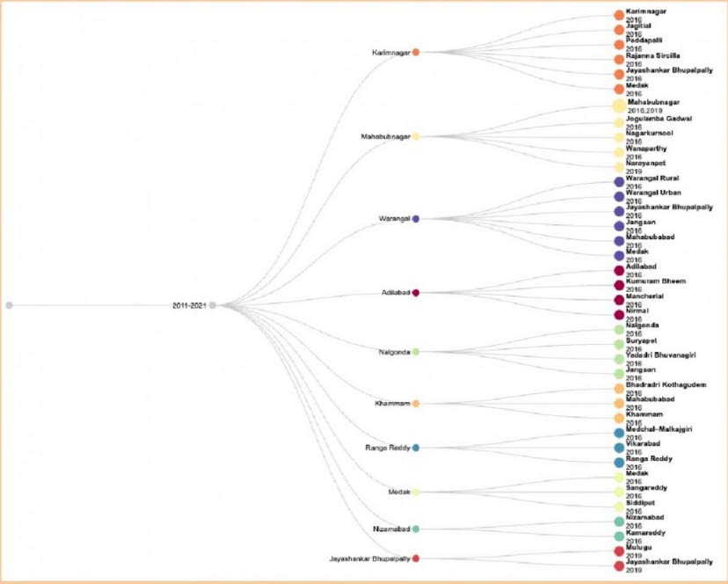Click the red Mulugu 2019 circle

(x=619, y=551)
